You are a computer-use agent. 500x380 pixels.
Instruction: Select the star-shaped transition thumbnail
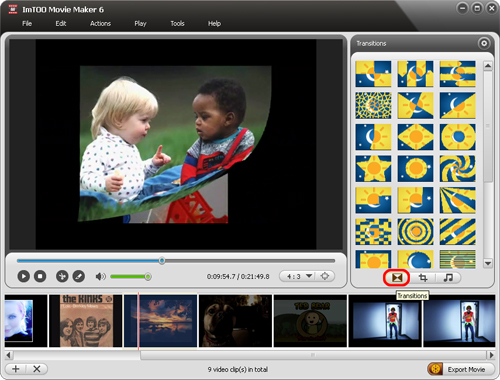373,168
